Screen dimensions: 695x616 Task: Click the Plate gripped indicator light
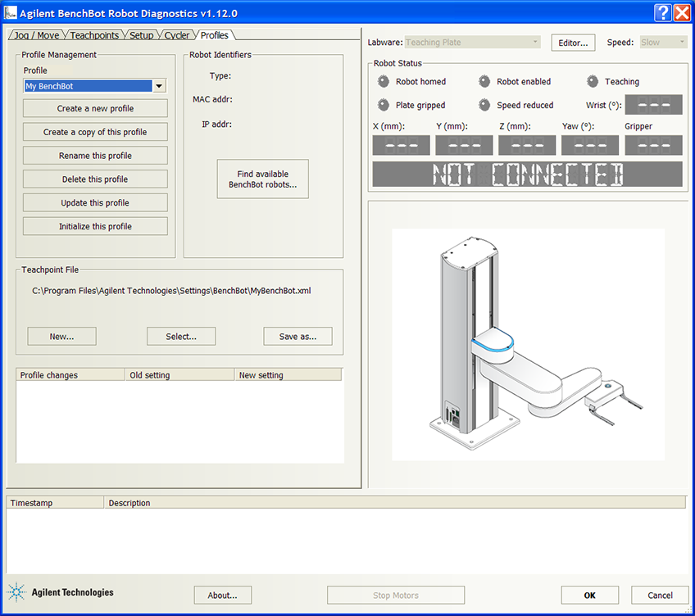pyautogui.click(x=383, y=105)
